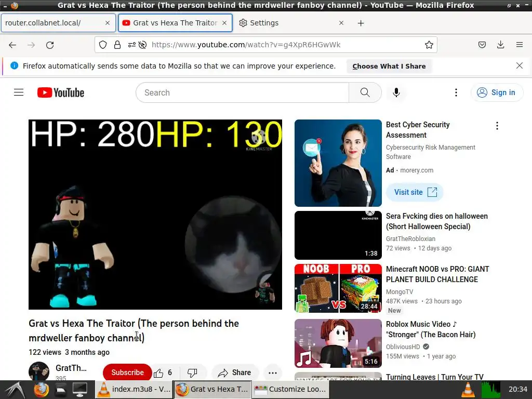
Task: Open the ad options three-dot menu
Action: [x=497, y=126]
